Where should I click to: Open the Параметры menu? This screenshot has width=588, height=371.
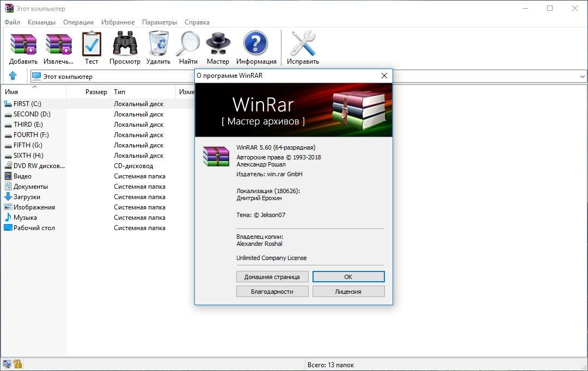160,22
